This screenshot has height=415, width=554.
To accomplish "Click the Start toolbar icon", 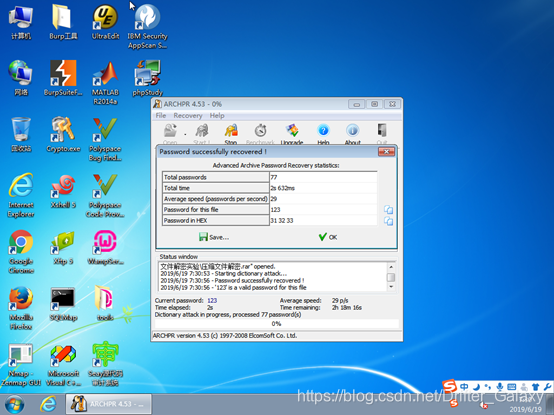I will tap(202, 134).
